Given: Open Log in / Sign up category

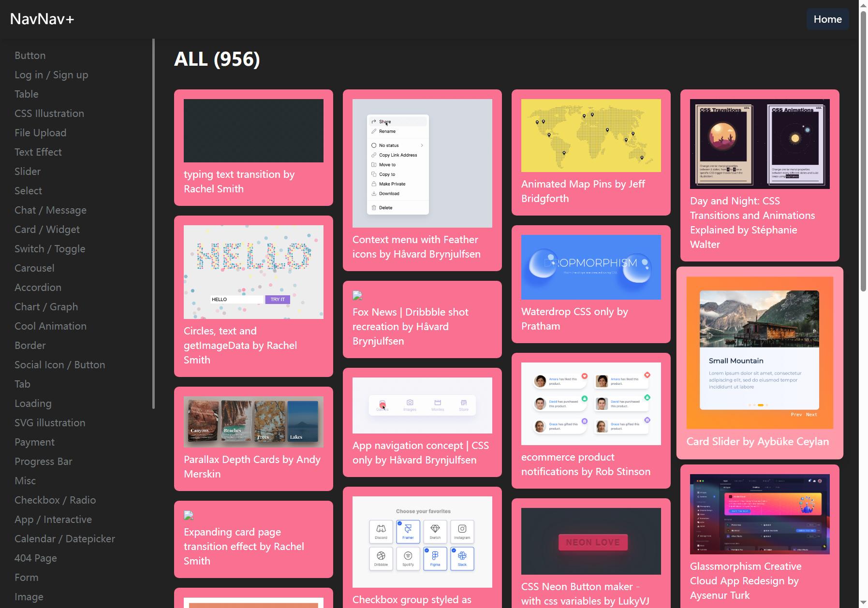Looking at the screenshot, I should (51, 75).
